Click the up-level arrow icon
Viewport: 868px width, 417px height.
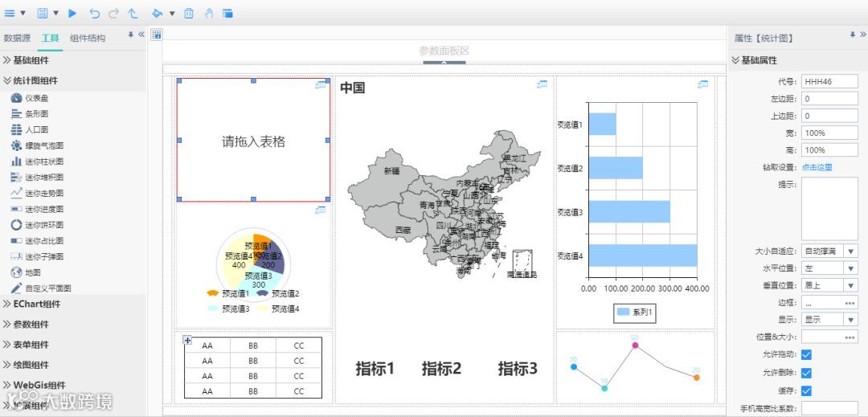tap(133, 14)
